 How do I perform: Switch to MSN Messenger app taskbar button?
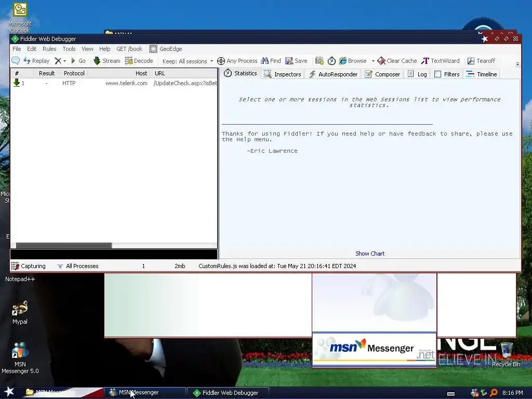coord(145,393)
